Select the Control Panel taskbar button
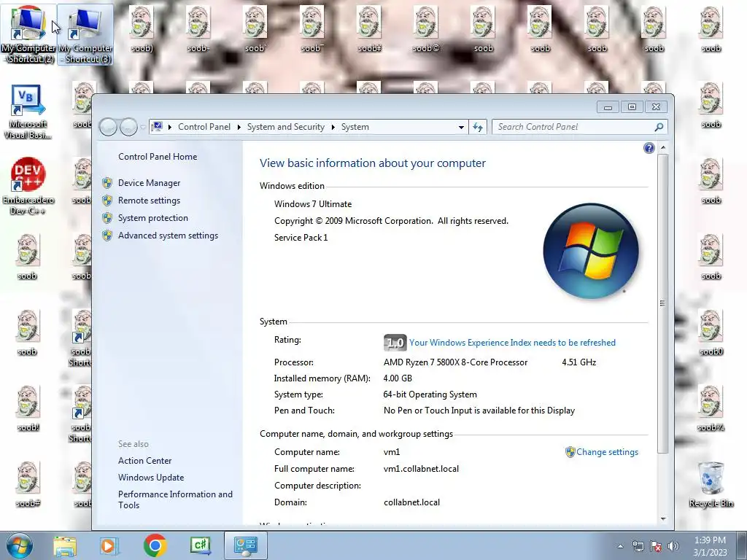 (246, 545)
